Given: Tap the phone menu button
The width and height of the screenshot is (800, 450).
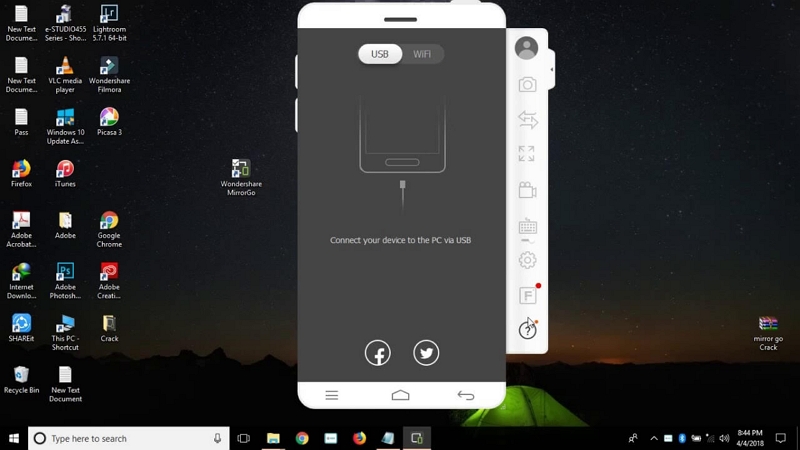Looking at the screenshot, I should (x=332, y=395).
